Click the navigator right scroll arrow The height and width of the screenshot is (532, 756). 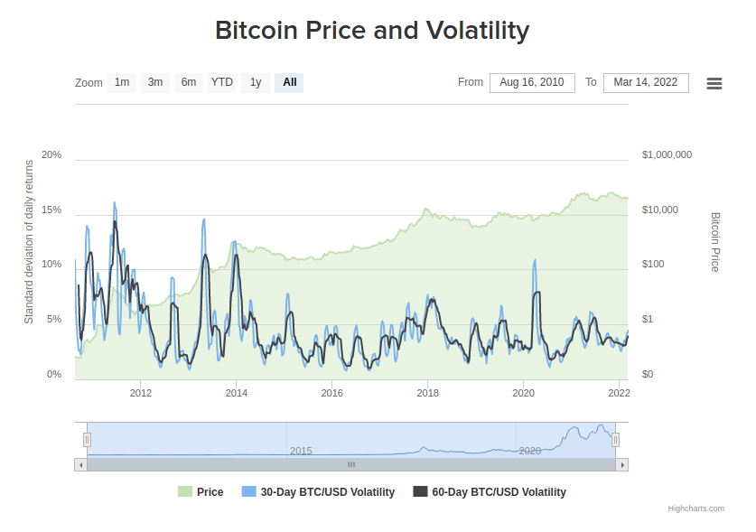(622, 465)
